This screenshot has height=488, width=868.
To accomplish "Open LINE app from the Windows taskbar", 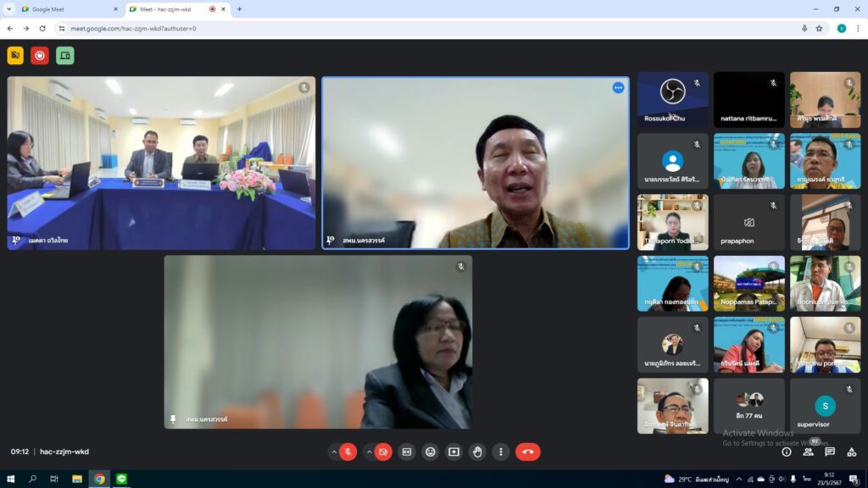I will [x=121, y=479].
